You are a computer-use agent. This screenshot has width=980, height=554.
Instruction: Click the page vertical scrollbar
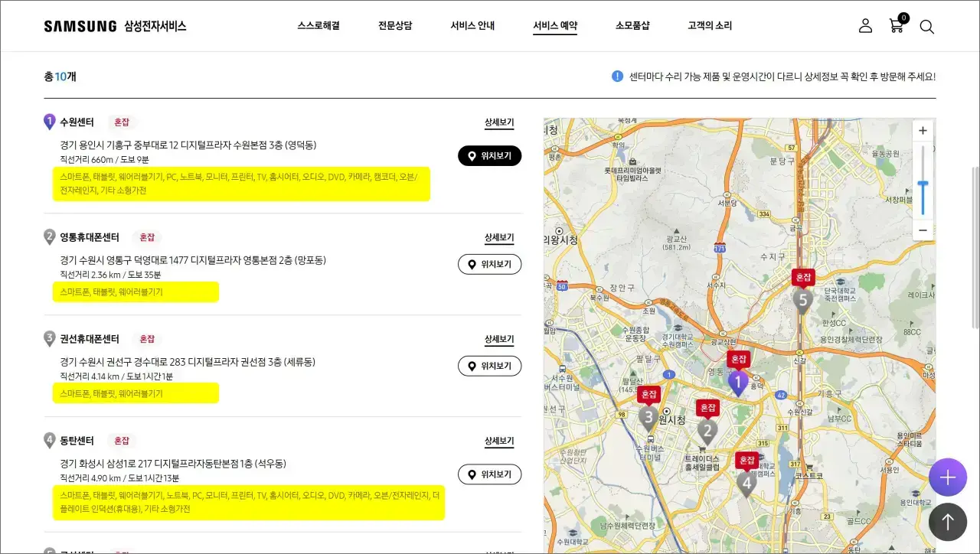975,247
